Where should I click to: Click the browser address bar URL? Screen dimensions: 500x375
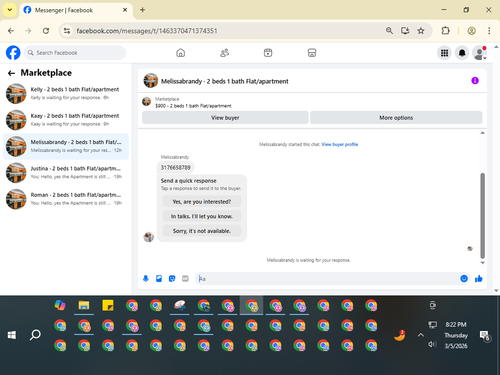coord(147,31)
